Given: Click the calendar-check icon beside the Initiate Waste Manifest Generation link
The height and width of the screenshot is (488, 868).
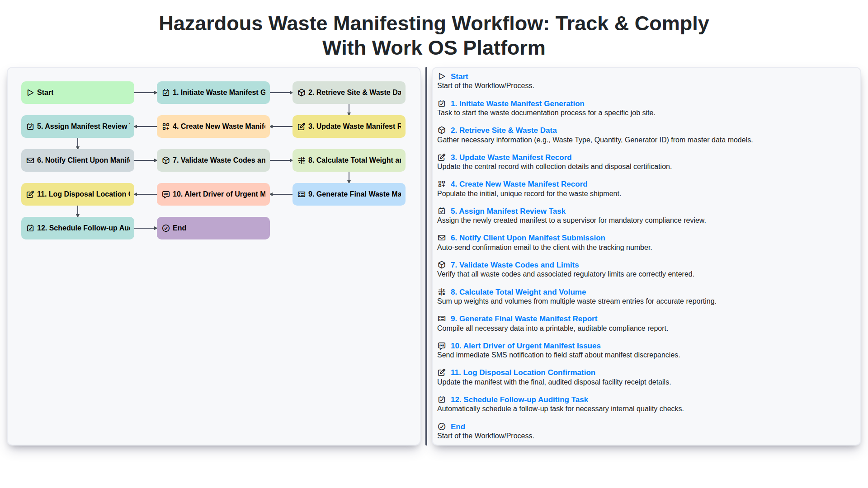Looking at the screenshot, I should [442, 103].
